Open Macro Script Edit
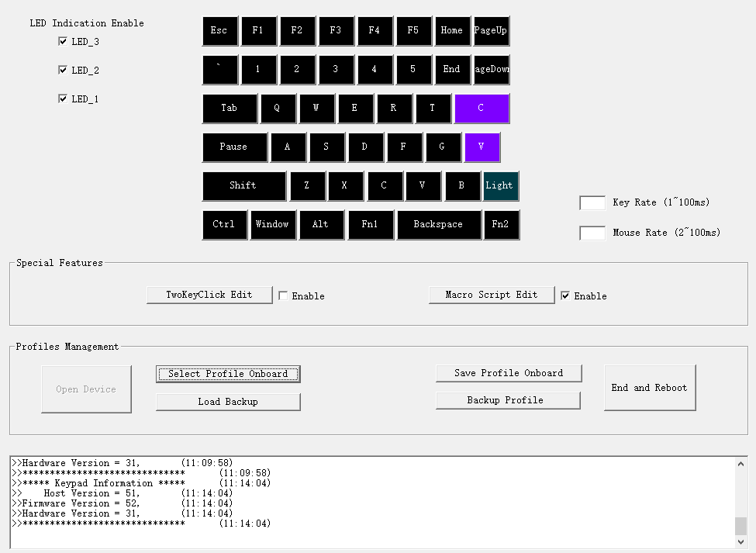This screenshot has height=553, width=756. (492, 295)
